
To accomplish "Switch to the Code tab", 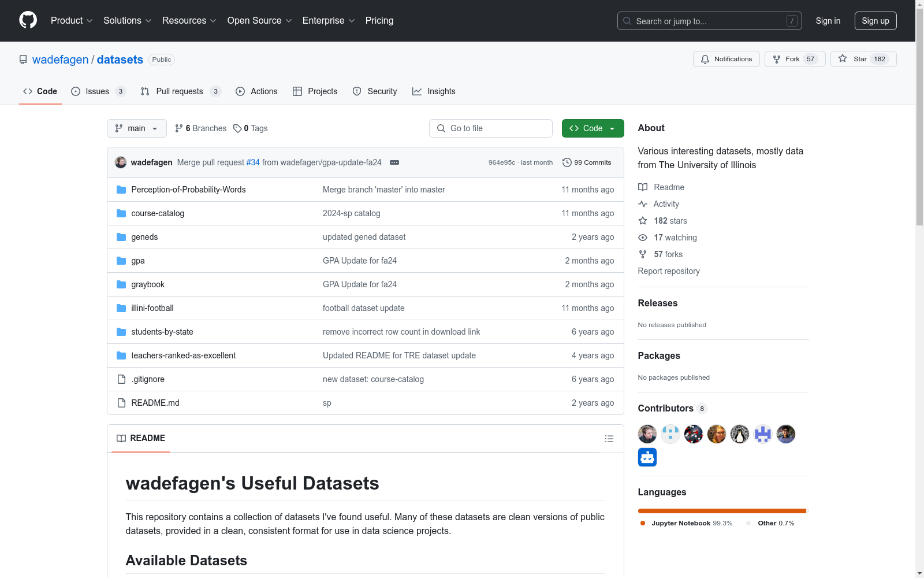I will tap(40, 91).
